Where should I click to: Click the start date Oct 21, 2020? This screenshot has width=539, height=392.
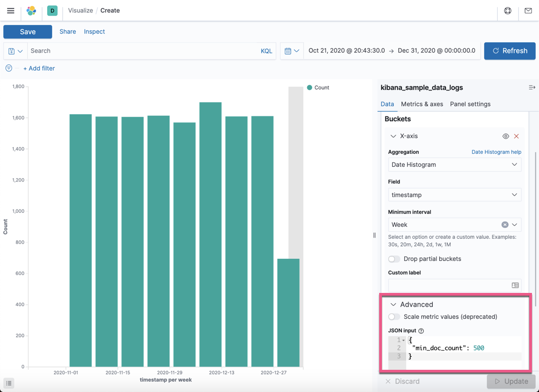[347, 50]
